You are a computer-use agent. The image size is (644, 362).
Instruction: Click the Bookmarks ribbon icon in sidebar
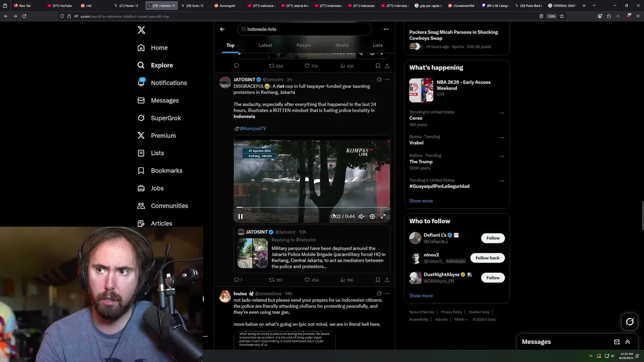coord(141,170)
